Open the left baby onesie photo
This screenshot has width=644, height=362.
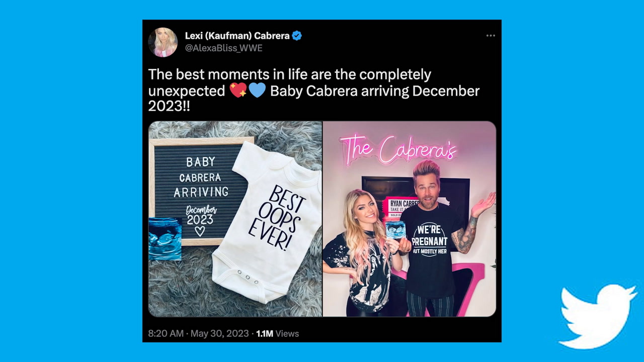coord(235,219)
